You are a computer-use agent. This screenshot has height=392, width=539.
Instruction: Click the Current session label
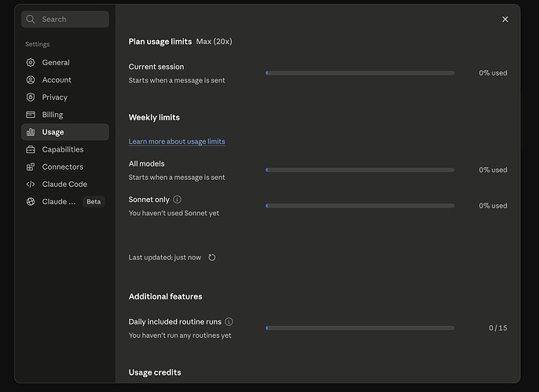pyautogui.click(x=156, y=67)
